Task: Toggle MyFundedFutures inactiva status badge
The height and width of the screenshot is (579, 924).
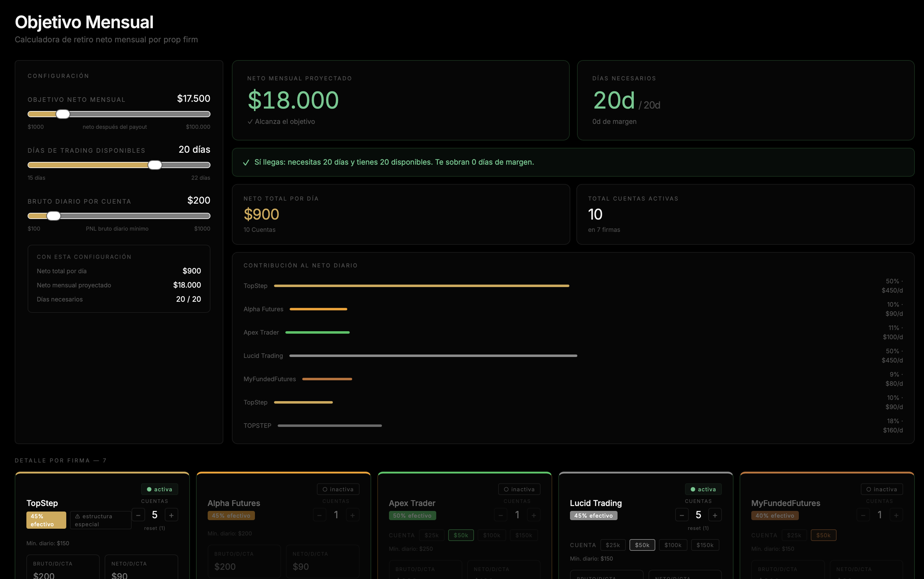Action: [881, 489]
